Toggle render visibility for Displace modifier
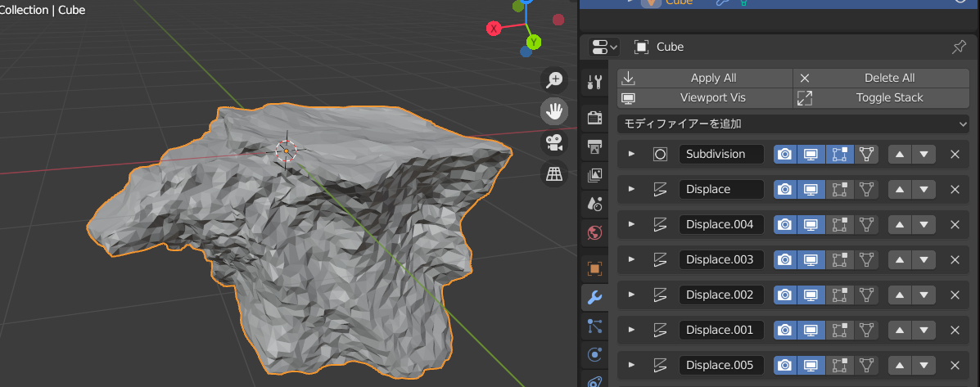The width and height of the screenshot is (980, 387). [x=786, y=189]
